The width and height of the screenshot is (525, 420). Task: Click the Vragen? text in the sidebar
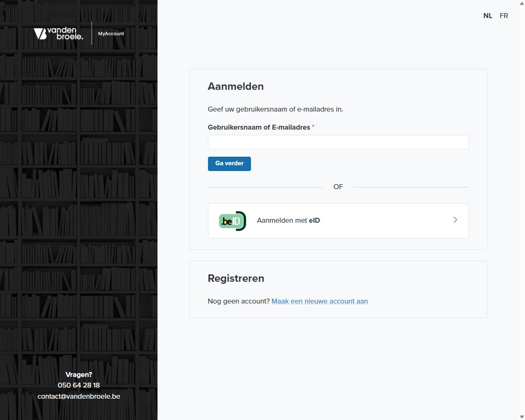point(79,374)
